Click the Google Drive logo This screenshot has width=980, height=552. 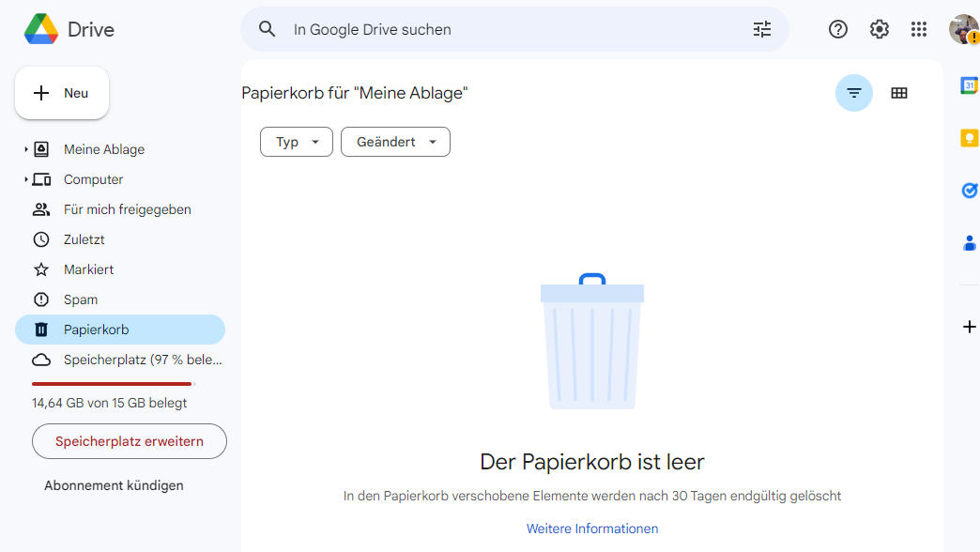tap(41, 29)
